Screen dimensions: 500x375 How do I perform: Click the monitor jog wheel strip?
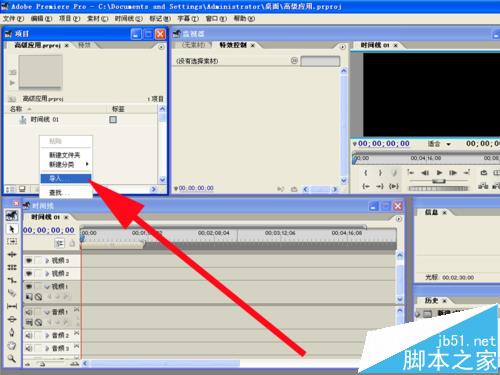tap(439, 188)
